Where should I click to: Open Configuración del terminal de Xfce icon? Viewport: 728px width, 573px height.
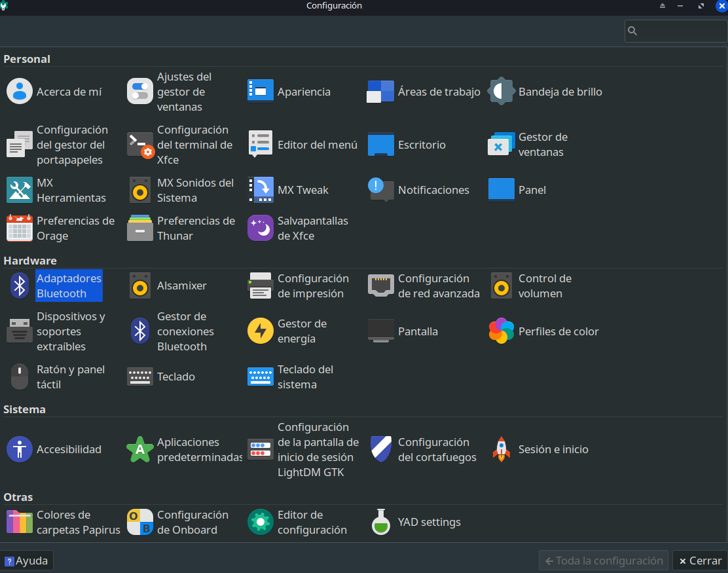click(139, 145)
